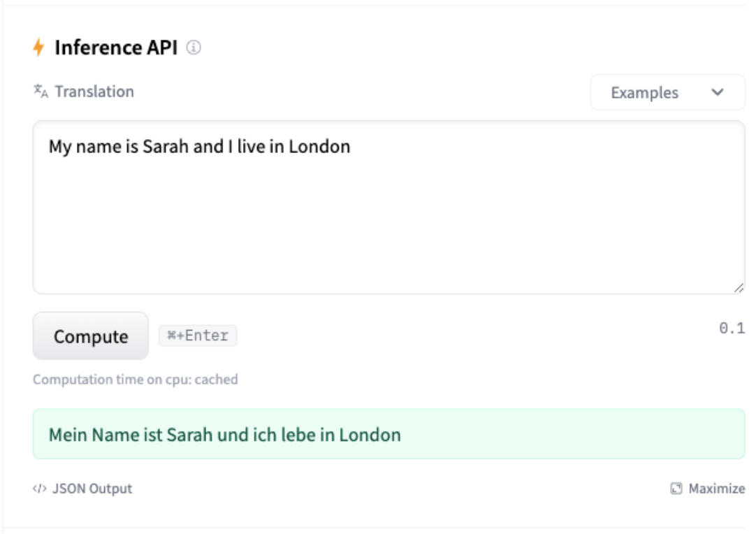Image resolution: width=756 pixels, height=534 pixels.
Task: Click the resize handle of the text area
Action: tap(739, 288)
